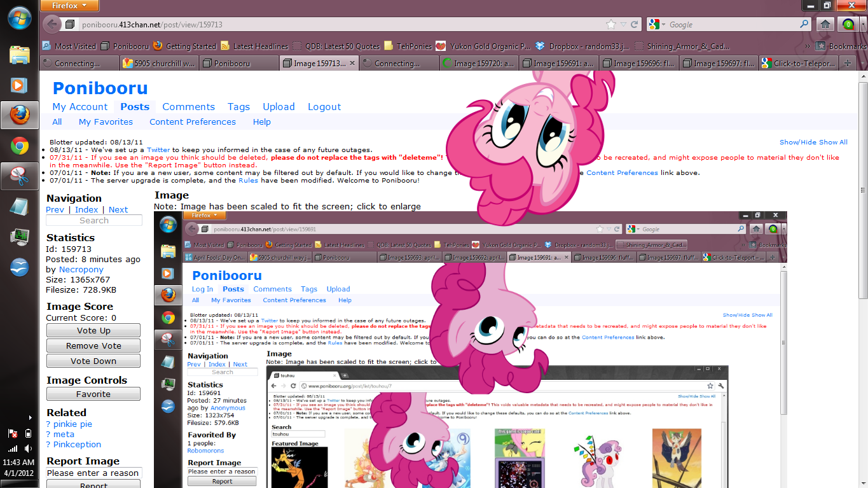Open the search engine dropdown arrow

[664, 24]
